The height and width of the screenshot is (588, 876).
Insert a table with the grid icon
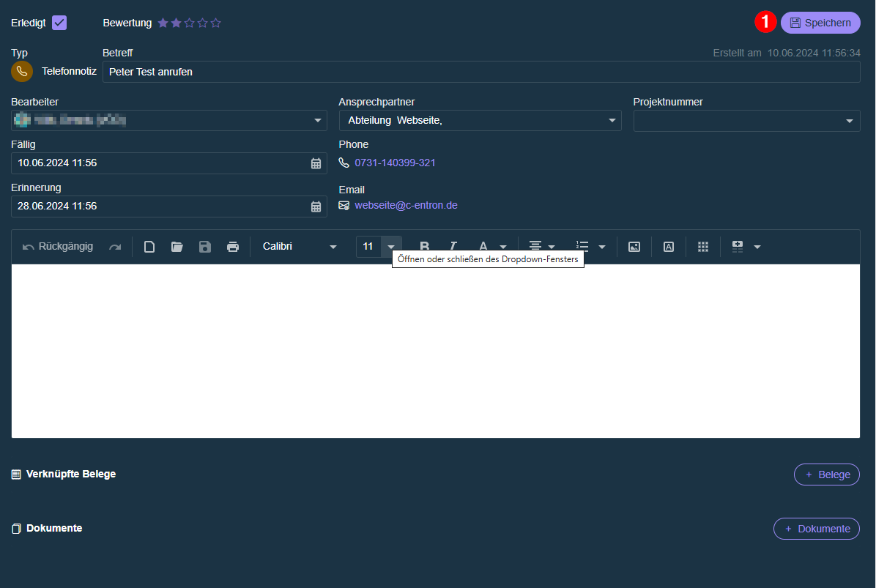702,247
